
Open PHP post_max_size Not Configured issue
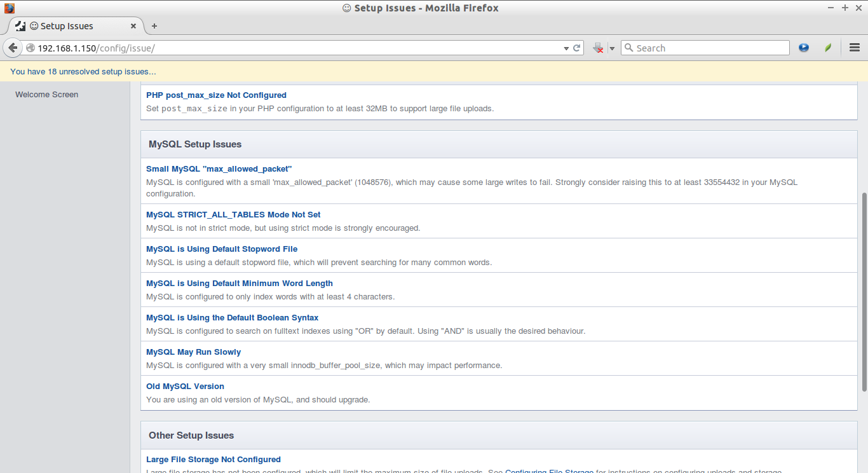(216, 95)
